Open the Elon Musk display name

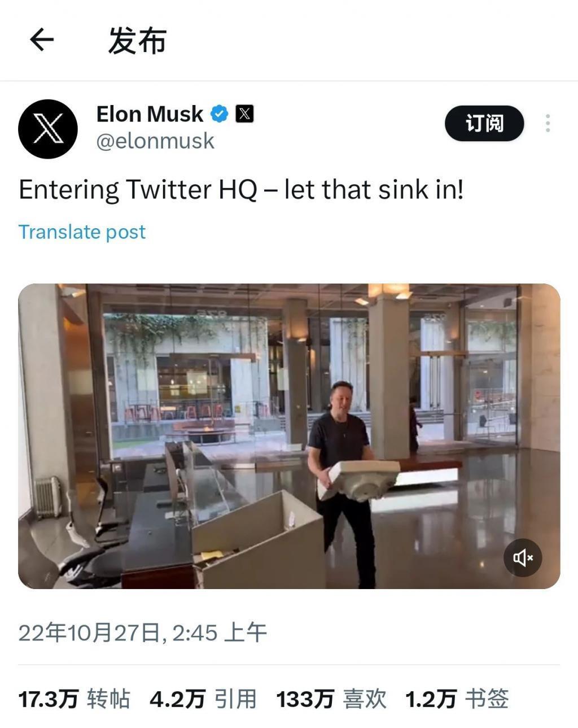(150, 114)
